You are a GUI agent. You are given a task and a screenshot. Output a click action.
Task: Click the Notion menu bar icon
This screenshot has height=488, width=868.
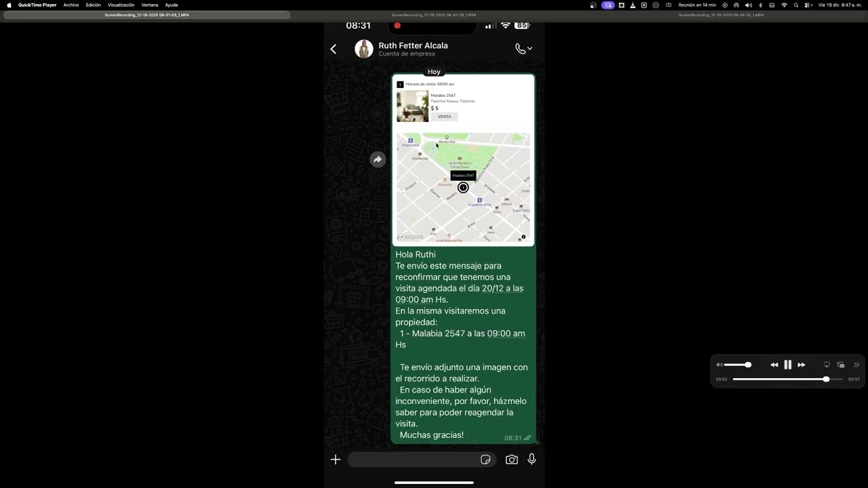point(644,5)
